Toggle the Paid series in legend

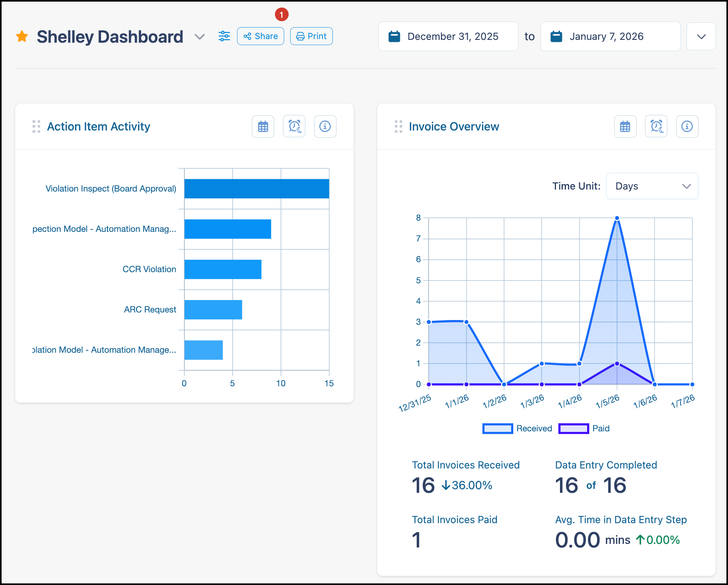584,429
